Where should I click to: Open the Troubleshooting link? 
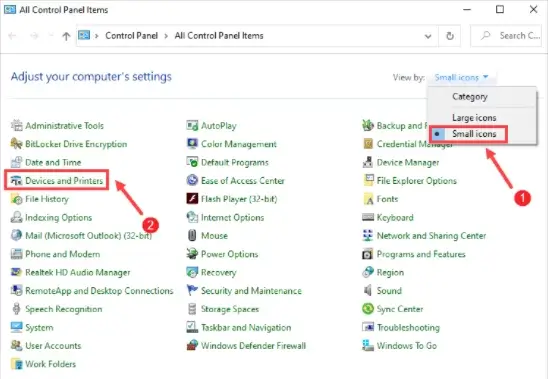(408, 328)
